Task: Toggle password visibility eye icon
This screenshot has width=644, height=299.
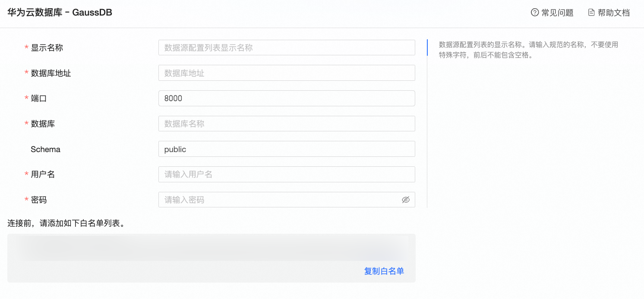Action: click(406, 200)
